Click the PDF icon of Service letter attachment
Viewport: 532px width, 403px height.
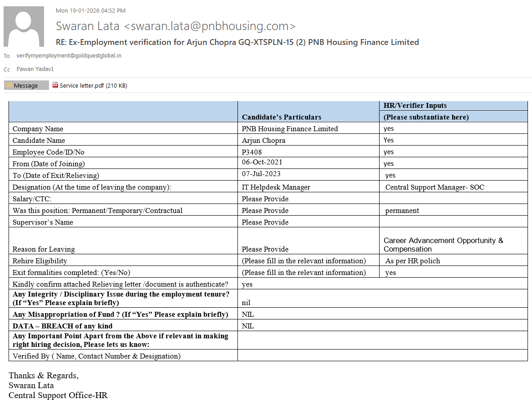[55, 85]
